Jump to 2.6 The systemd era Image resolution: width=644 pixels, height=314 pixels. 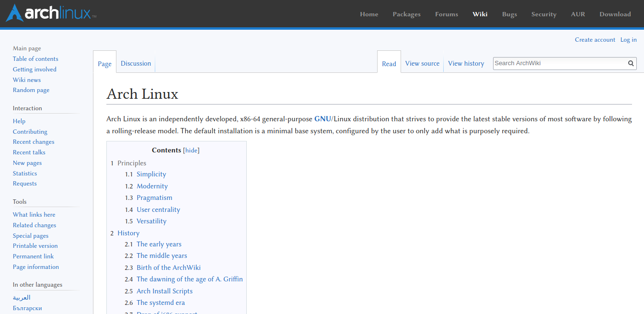(155, 303)
